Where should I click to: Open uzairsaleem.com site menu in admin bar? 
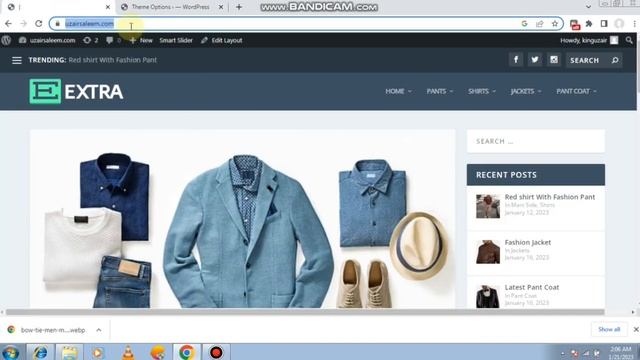(x=47, y=40)
